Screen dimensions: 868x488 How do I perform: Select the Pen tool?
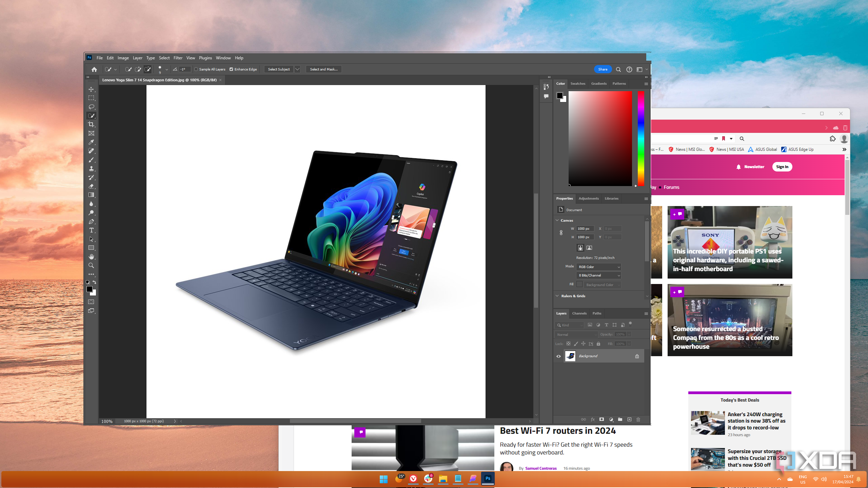91,221
